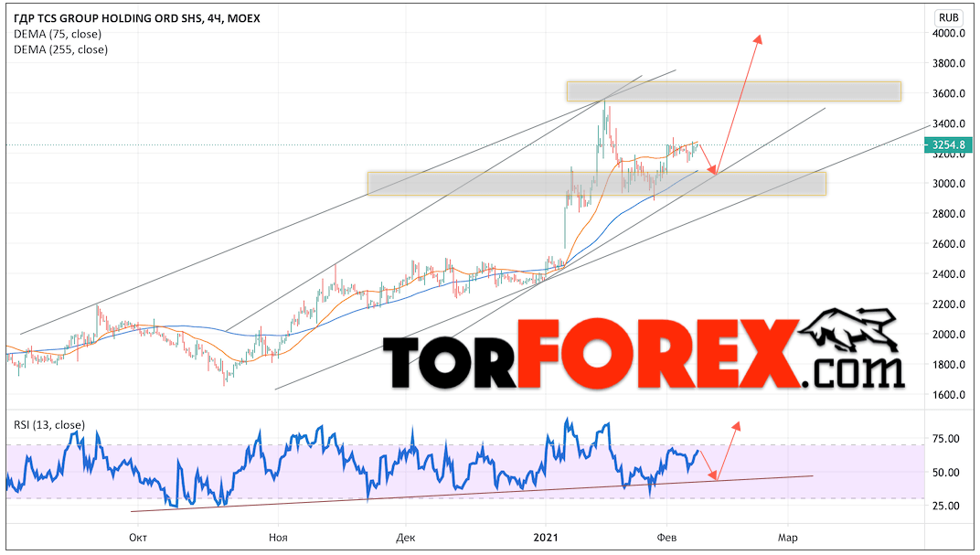Click the RSI 50.00 axis label
The height and width of the screenshot is (555, 980).
945,473
